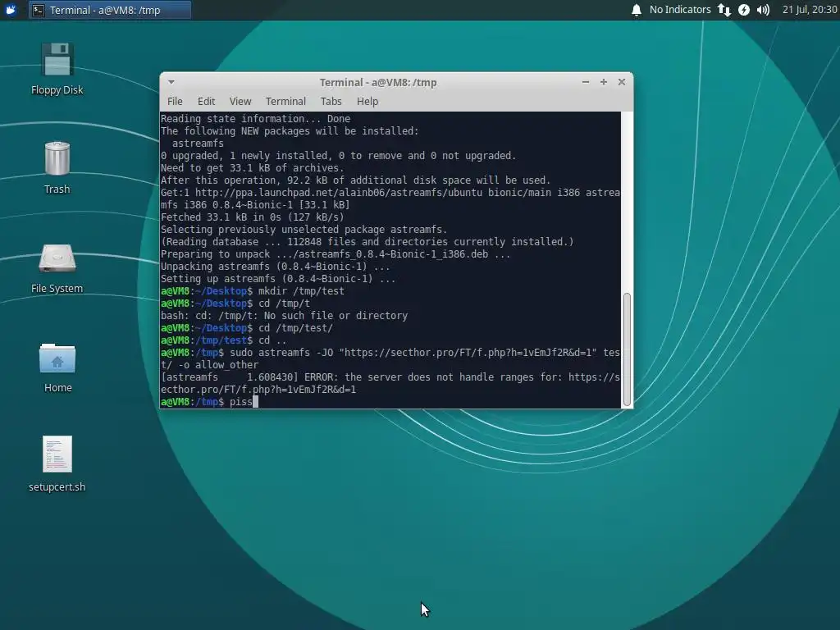Select the Home folder desktop icon
The width and height of the screenshot is (840, 630).
[x=57, y=367]
